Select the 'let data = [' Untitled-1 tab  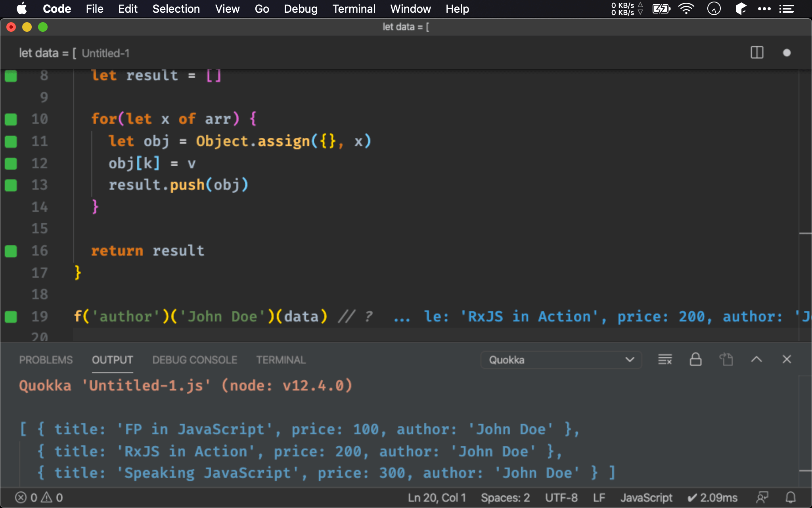point(74,53)
